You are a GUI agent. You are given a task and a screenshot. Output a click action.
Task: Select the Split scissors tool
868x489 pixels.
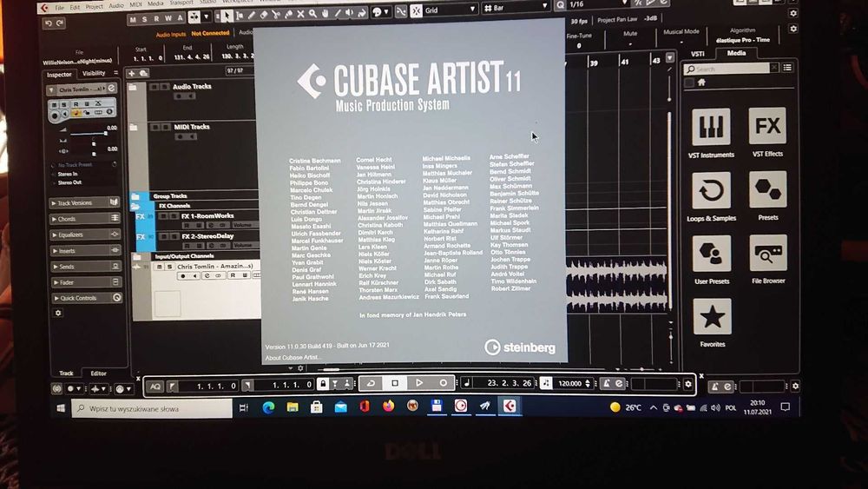(276, 15)
